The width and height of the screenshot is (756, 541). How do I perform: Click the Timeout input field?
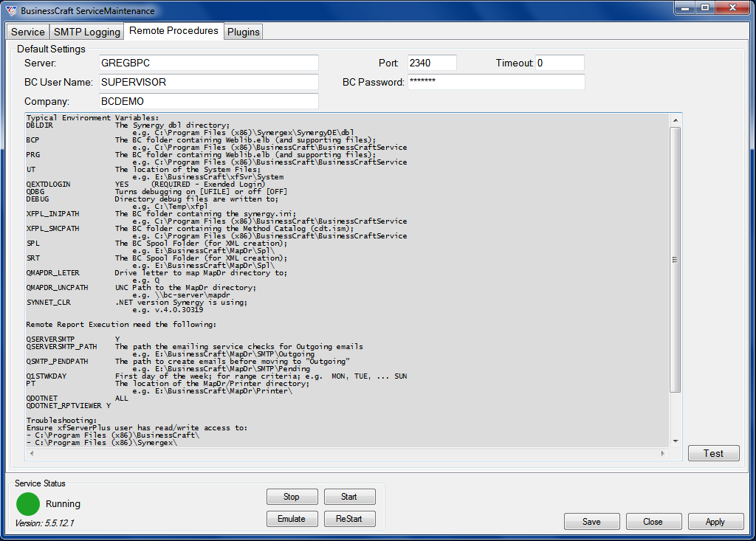(560, 63)
